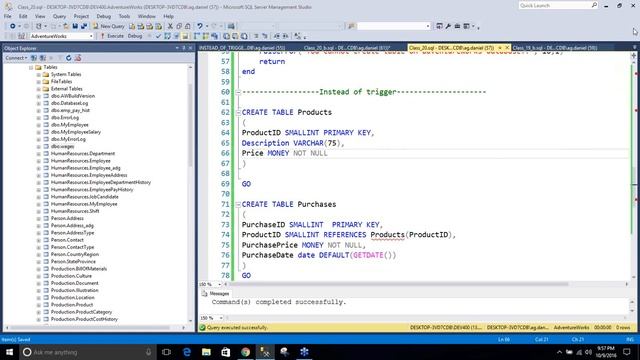
Task: Click the Save All icon
Action: tap(84, 26)
